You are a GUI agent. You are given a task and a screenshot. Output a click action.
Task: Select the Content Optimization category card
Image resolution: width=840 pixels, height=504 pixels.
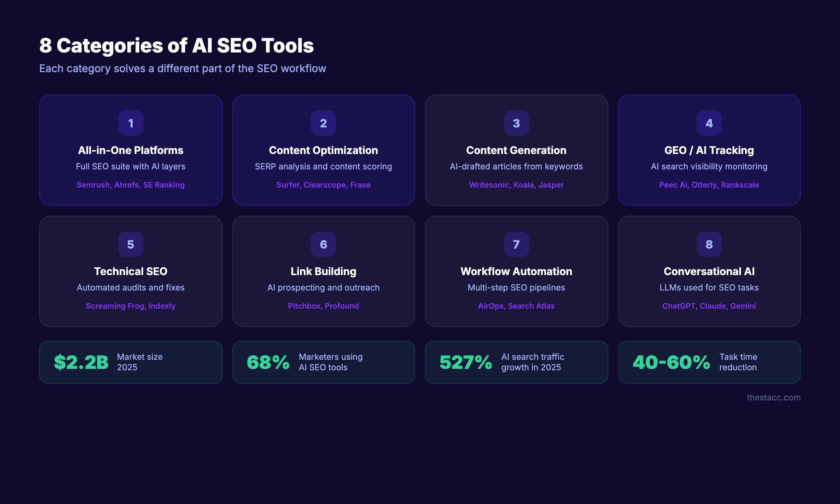pyautogui.click(x=323, y=150)
